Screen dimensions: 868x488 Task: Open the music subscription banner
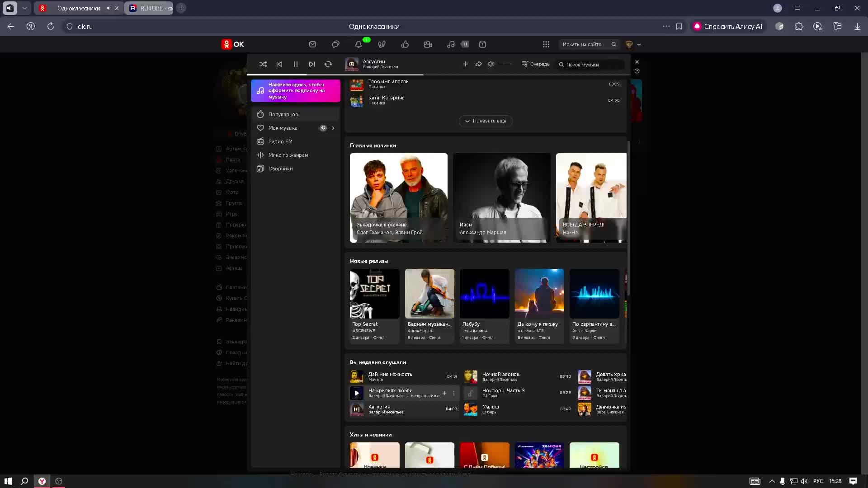point(296,91)
